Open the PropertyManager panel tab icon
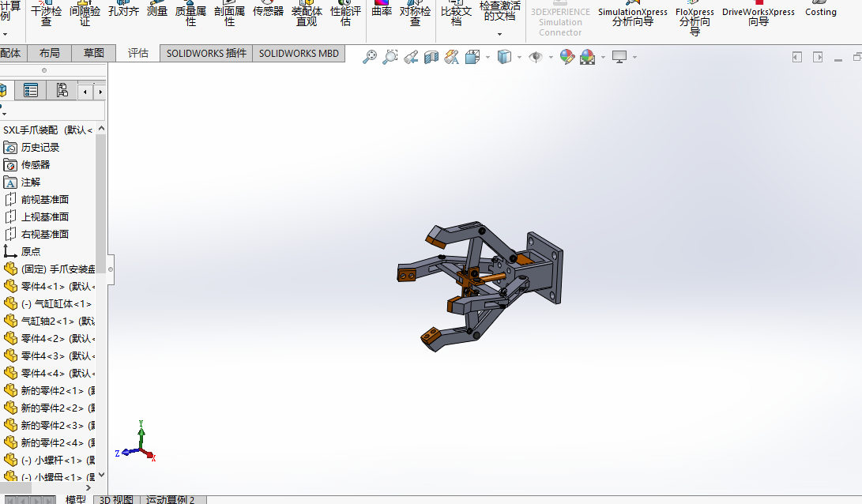862x504 pixels. (x=31, y=90)
